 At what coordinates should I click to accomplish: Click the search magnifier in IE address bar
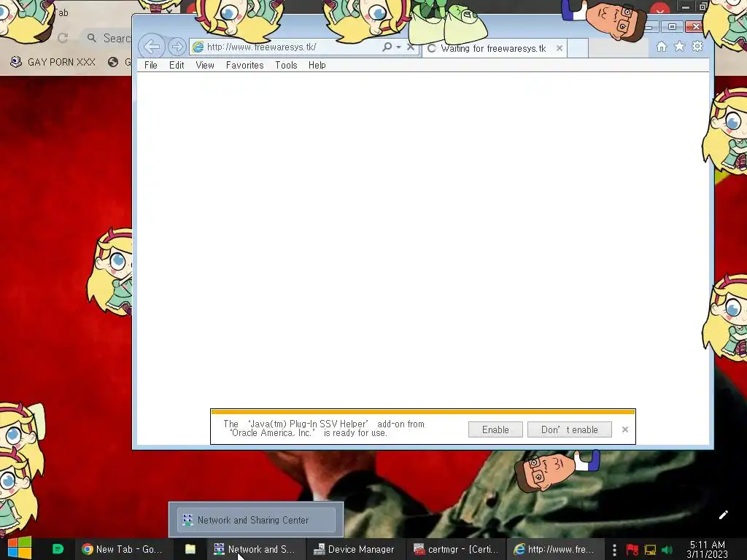pos(387,47)
